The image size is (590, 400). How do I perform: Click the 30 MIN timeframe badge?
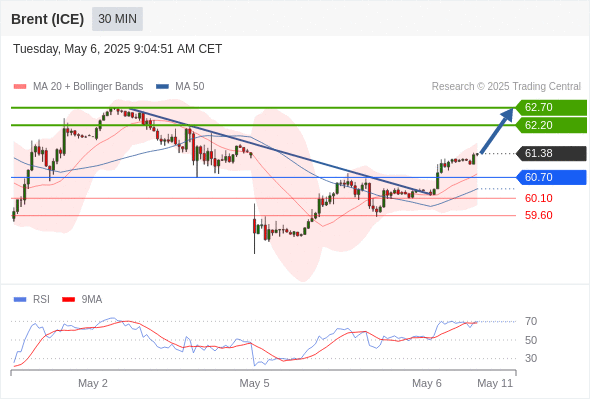coord(117,19)
